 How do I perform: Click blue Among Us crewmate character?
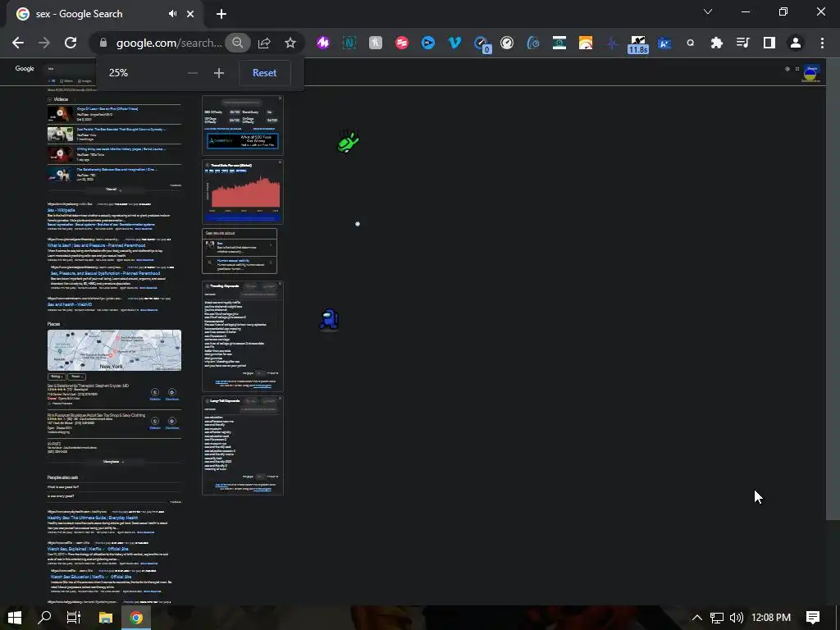[x=330, y=319]
